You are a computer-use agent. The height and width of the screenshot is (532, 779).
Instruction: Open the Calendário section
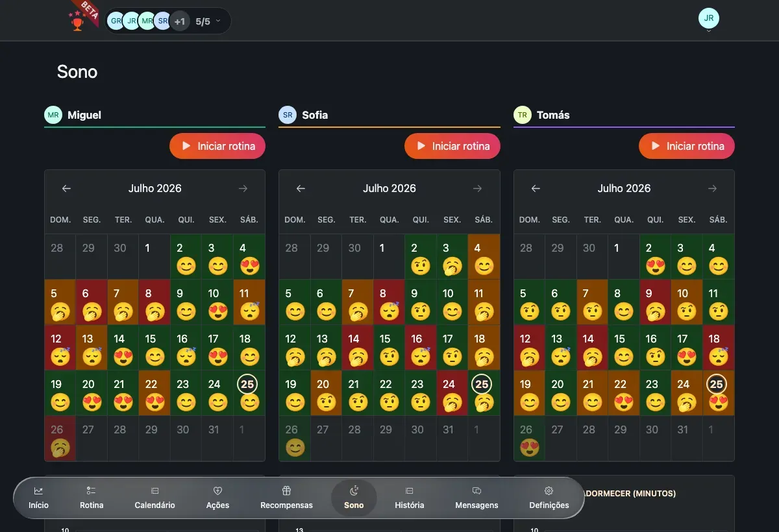[155, 498]
